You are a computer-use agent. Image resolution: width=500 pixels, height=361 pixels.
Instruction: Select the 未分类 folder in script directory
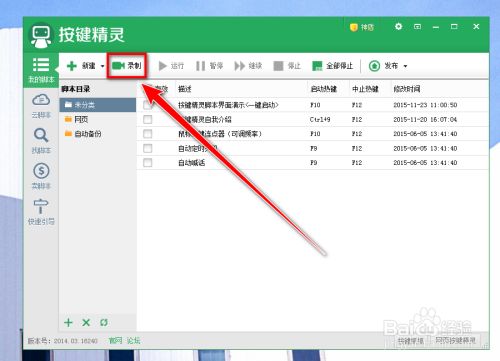coord(98,105)
